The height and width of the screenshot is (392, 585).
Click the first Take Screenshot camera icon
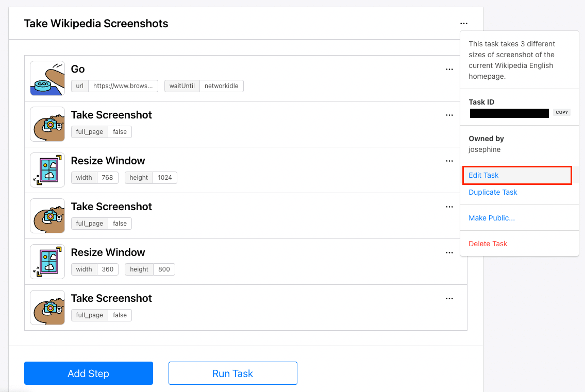[x=47, y=124]
